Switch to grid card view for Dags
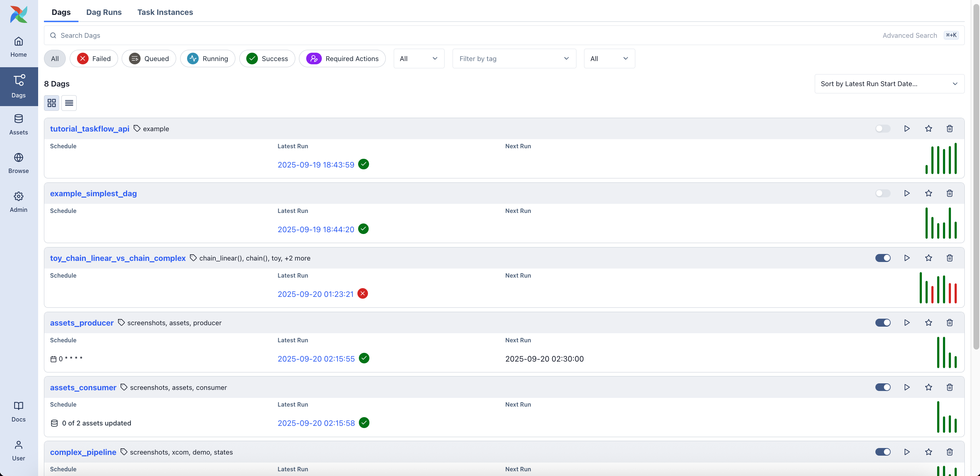Image resolution: width=980 pixels, height=476 pixels. [x=52, y=103]
